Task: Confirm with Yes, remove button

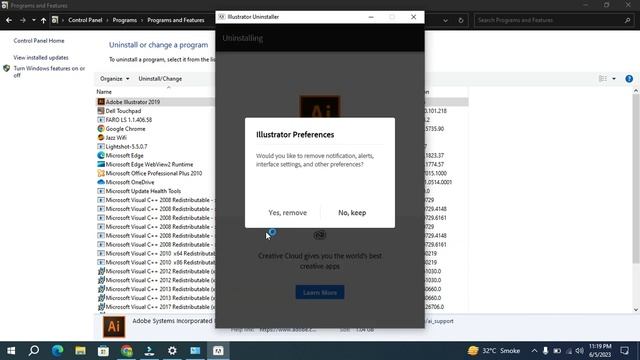Action: (287, 213)
